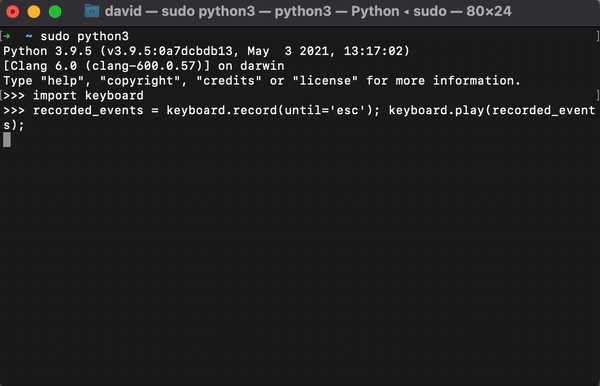Minimize the window using yellow button
The image size is (600, 386).
pos(34,11)
